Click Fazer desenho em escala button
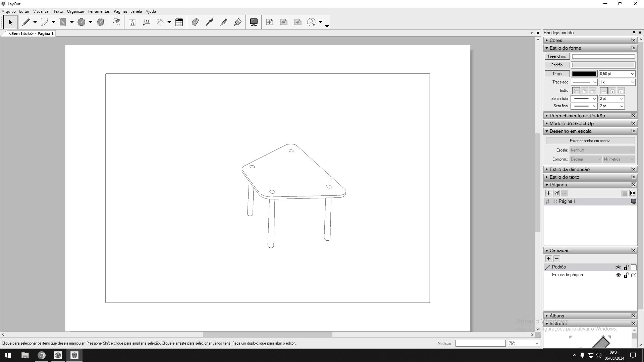Image resolution: width=644 pixels, height=362 pixels. pyautogui.click(x=590, y=141)
